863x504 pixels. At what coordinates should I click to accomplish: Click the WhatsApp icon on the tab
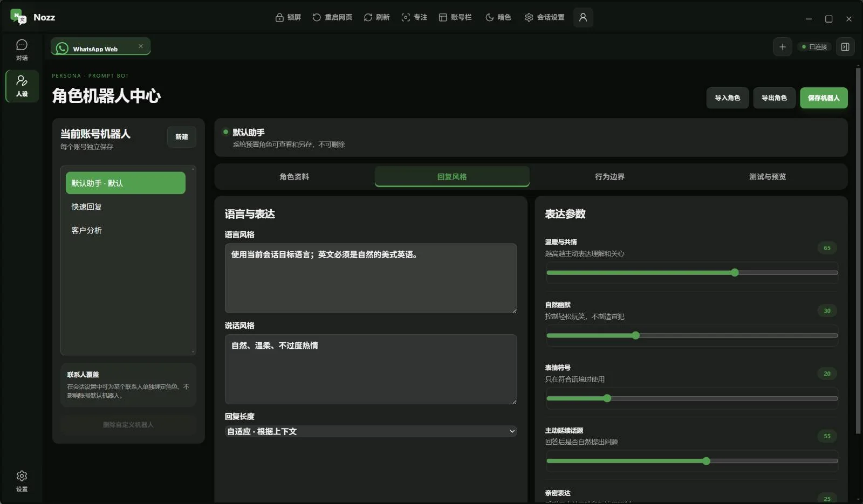click(63, 49)
